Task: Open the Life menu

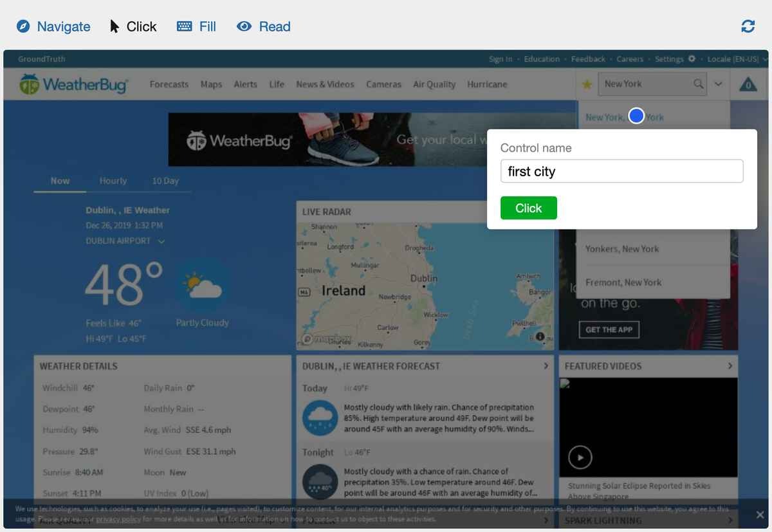Action: [x=277, y=84]
